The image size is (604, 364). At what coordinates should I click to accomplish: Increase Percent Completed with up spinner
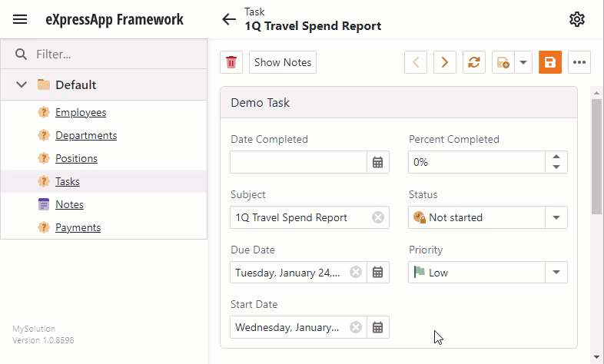click(556, 157)
